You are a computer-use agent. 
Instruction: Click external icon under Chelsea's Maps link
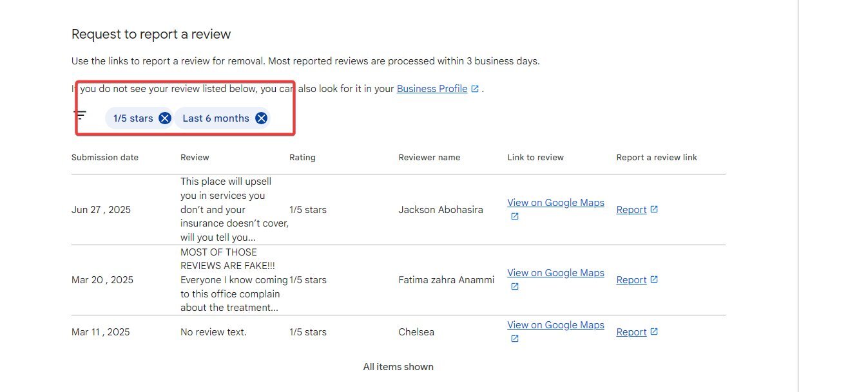515,339
